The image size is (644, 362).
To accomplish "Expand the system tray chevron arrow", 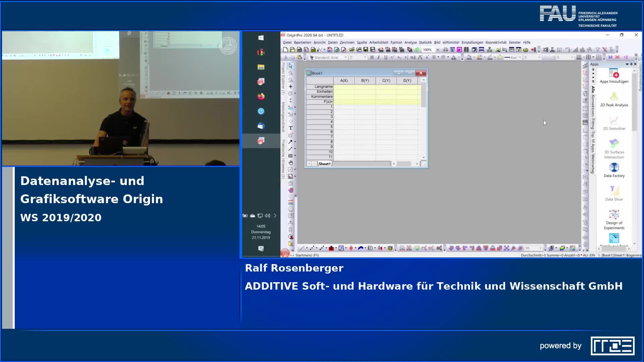I will click(x=275, y=216).
